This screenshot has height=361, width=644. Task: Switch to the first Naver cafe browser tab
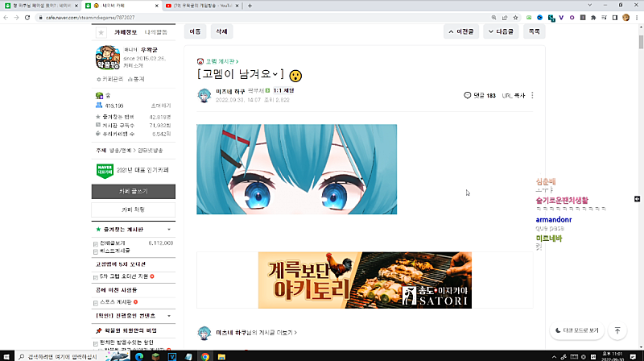tap(41, 6)
